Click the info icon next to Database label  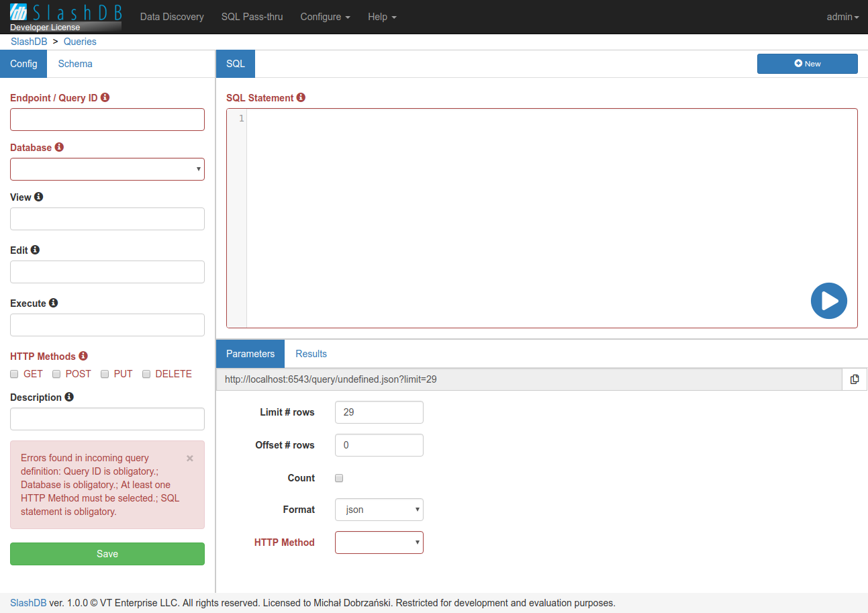click(59, 147)
